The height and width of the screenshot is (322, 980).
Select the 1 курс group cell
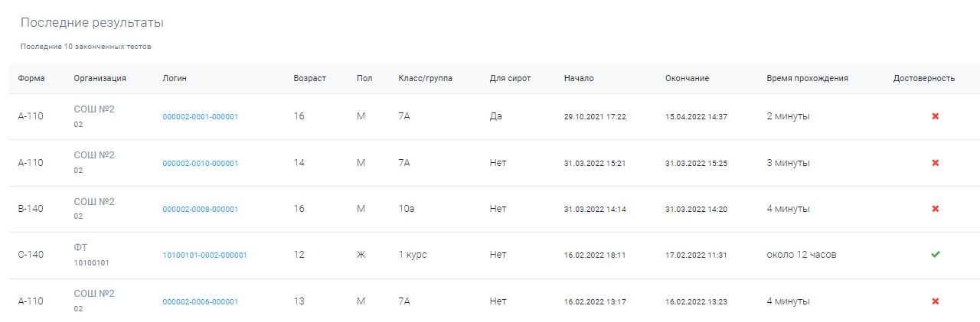413,255
